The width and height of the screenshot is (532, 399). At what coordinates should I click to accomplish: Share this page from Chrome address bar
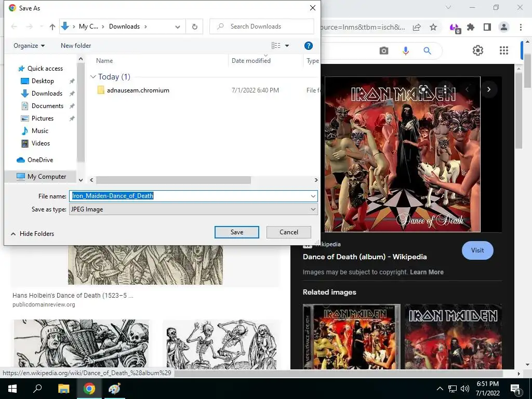[x=417, y=27]
